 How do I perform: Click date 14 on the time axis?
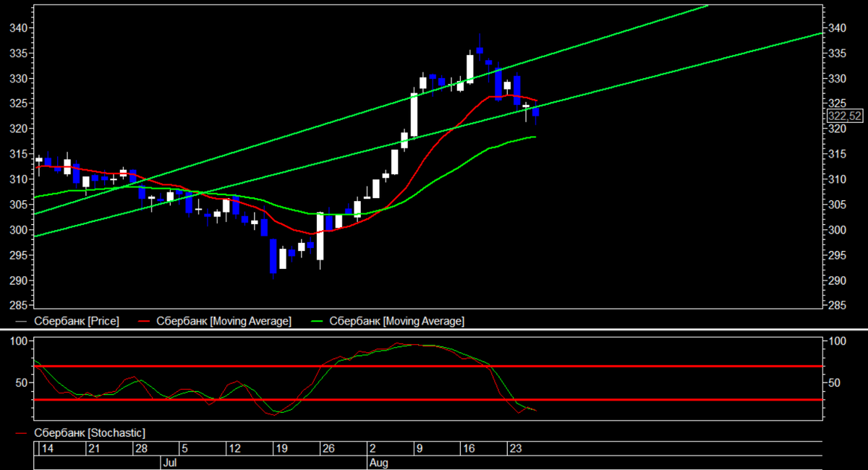tap(48, 448)
